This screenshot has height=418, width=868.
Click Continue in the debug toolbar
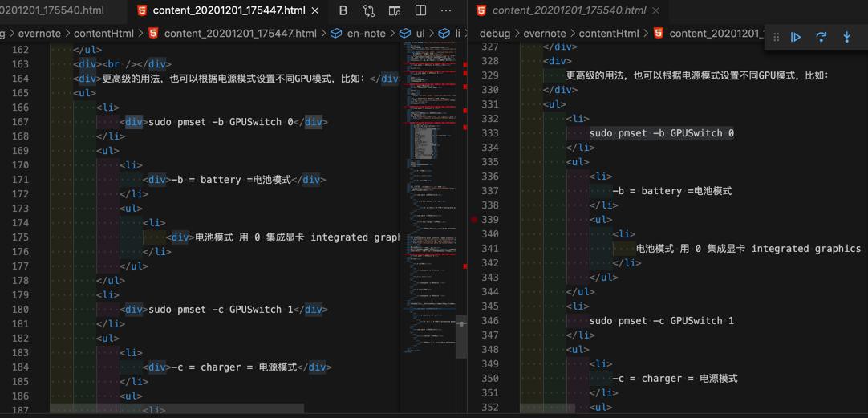pos(796,37)
